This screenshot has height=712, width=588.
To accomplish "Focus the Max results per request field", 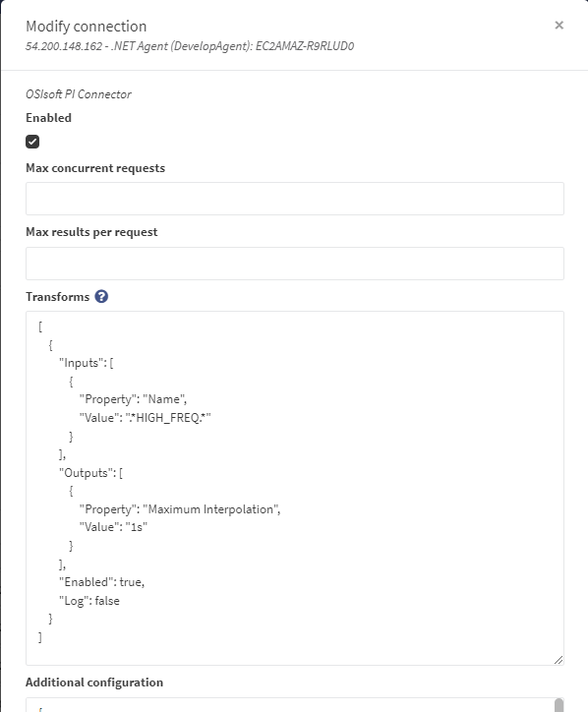I will click(x=295, y=264).
